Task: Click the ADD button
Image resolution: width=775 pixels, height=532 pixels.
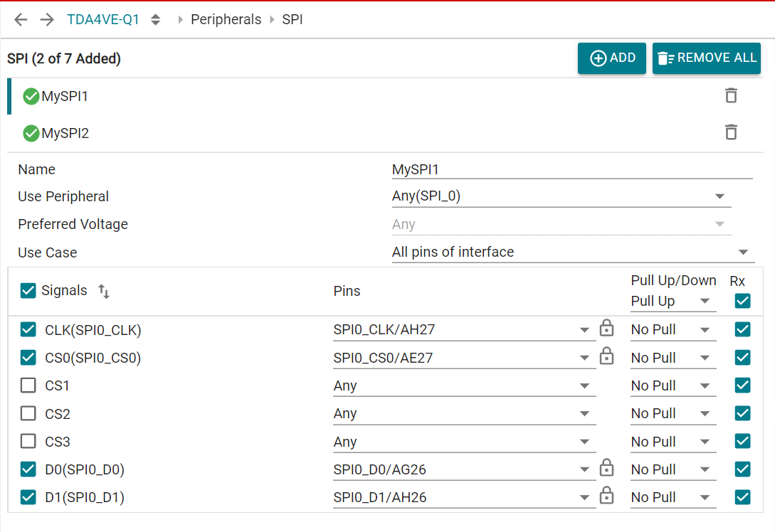Action: point(612,58)
